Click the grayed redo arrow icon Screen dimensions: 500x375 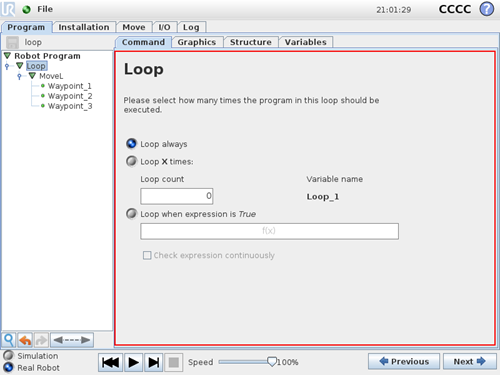(41, 340)
